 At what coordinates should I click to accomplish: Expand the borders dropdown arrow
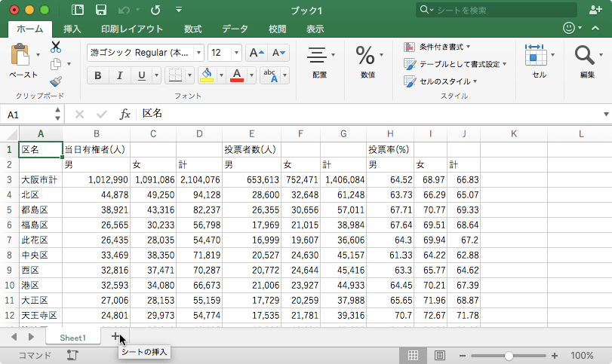pos(189,75)
